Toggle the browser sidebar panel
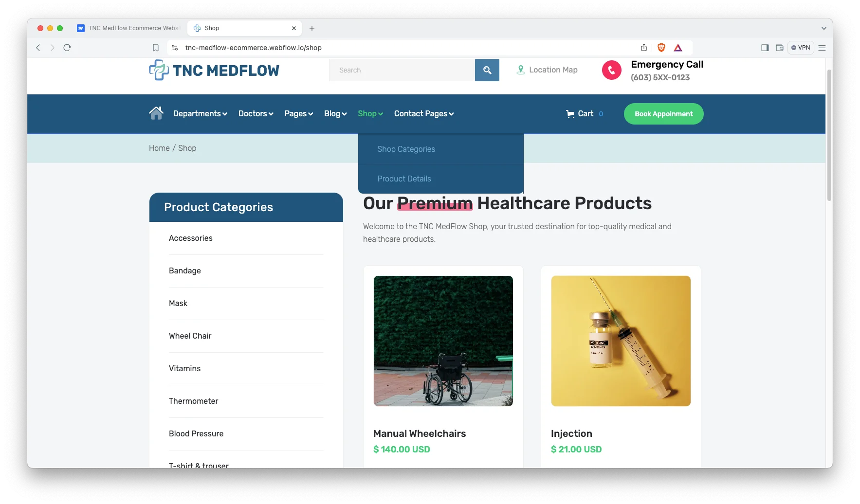 click(765, 48)
